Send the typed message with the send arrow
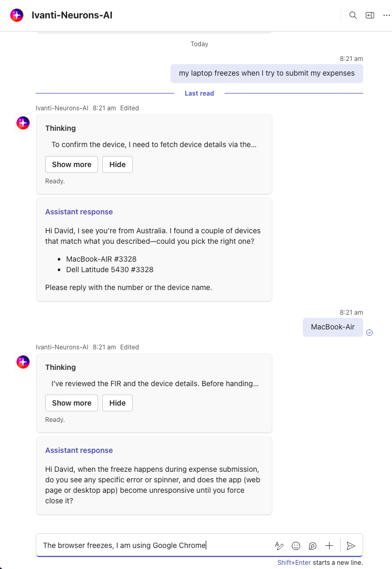392x569 pixels. [x=351, y=546]
